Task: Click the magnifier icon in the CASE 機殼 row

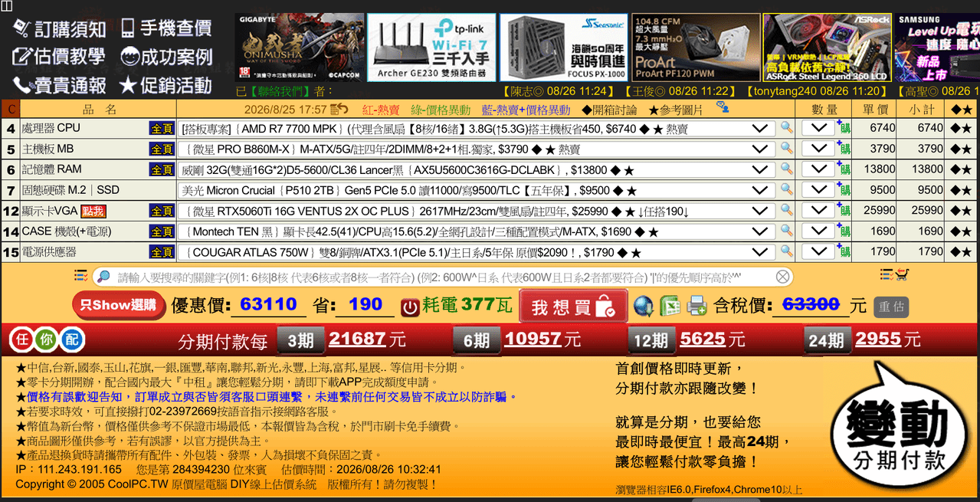Action: coord(786,231)
